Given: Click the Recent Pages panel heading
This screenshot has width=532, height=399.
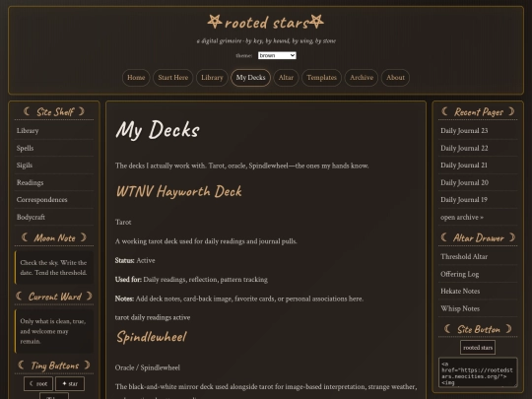Looking at the screenshot, I should (478, 111).
